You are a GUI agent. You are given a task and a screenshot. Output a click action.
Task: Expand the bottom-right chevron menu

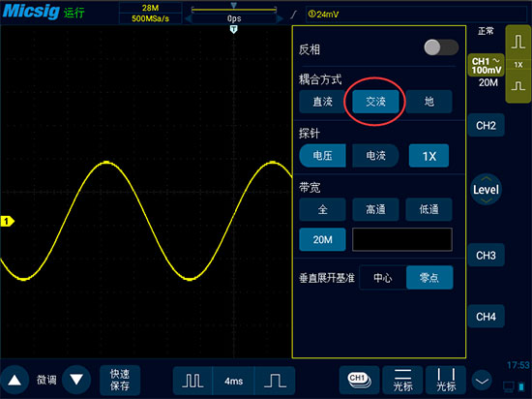click(482, 381)
